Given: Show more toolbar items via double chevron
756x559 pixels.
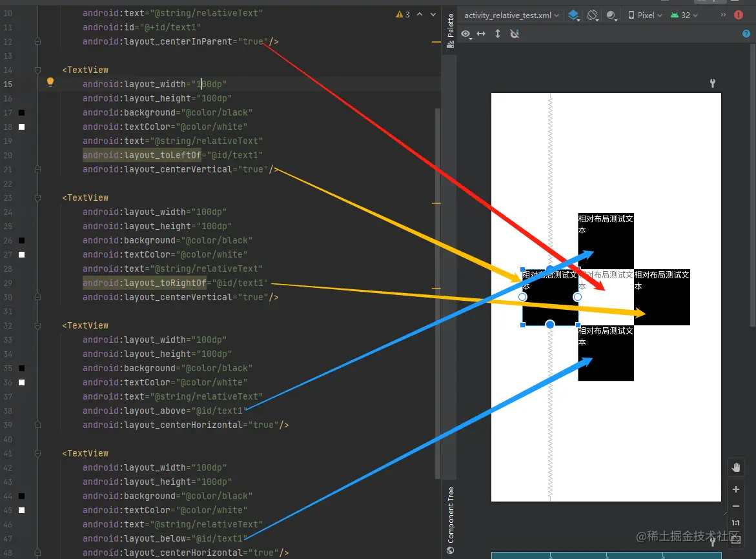Looking at the screenshot, I should pyautogui.click(x=722, y=15).
